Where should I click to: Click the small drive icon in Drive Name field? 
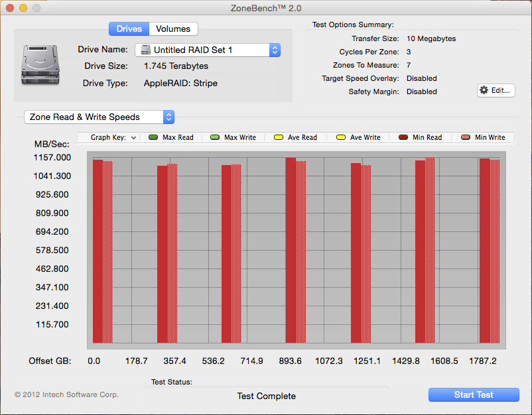pyautogui.click(x=145, y=50)
